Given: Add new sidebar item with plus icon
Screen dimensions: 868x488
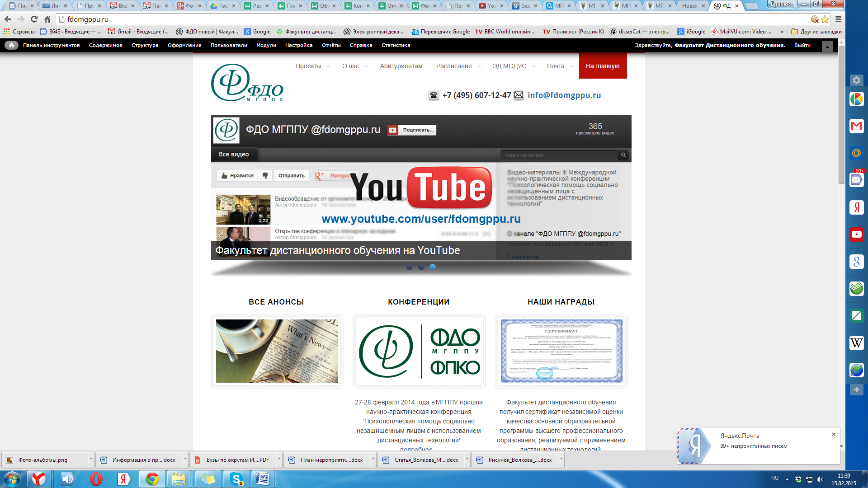Looking at the screenshot, I should [856, 389].
